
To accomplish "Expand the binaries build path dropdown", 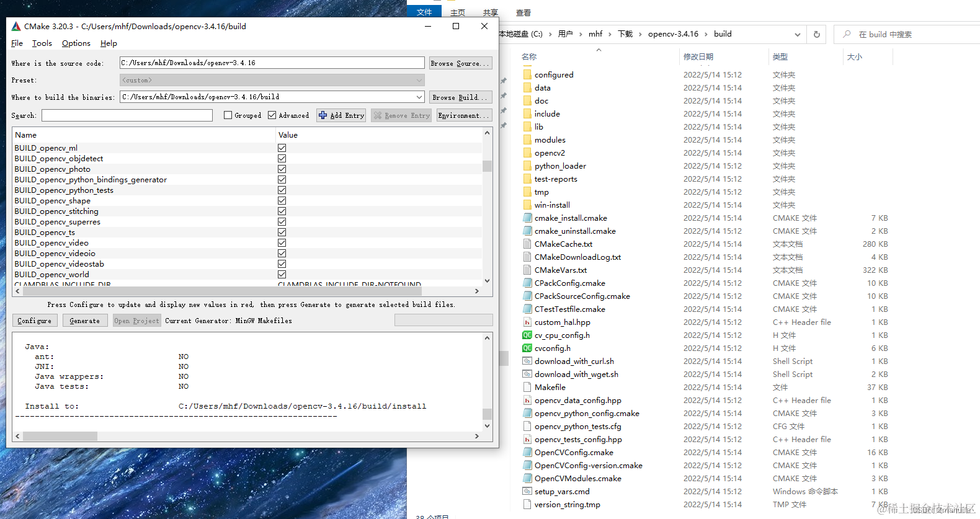I will coord(419,97).
